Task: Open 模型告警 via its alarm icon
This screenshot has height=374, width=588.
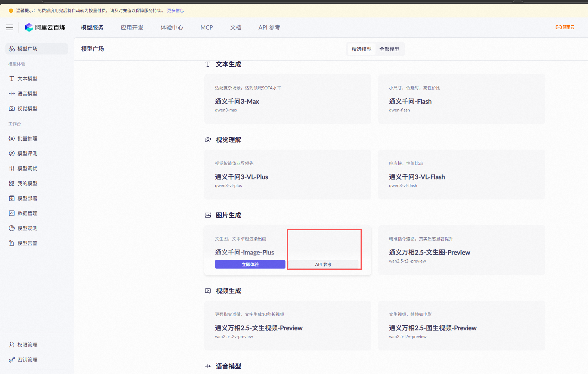Action: (12, 243)
